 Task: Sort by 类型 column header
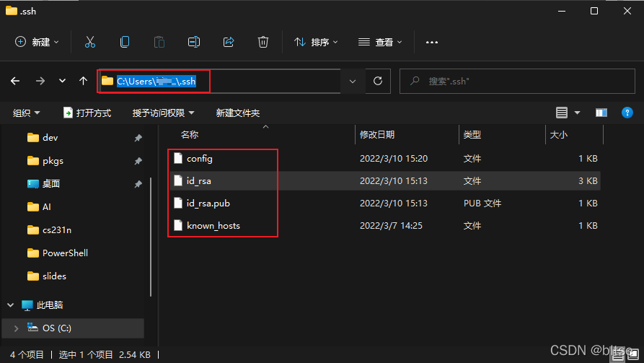pos(472,134)
